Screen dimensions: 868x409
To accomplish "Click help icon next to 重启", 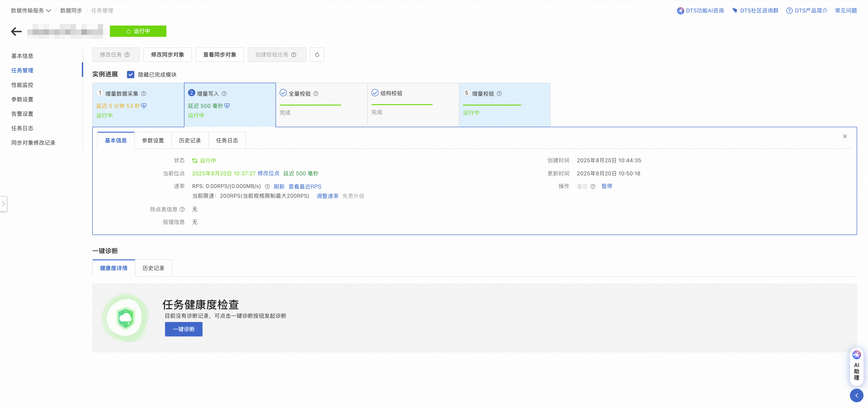I will tap(593, 186).
